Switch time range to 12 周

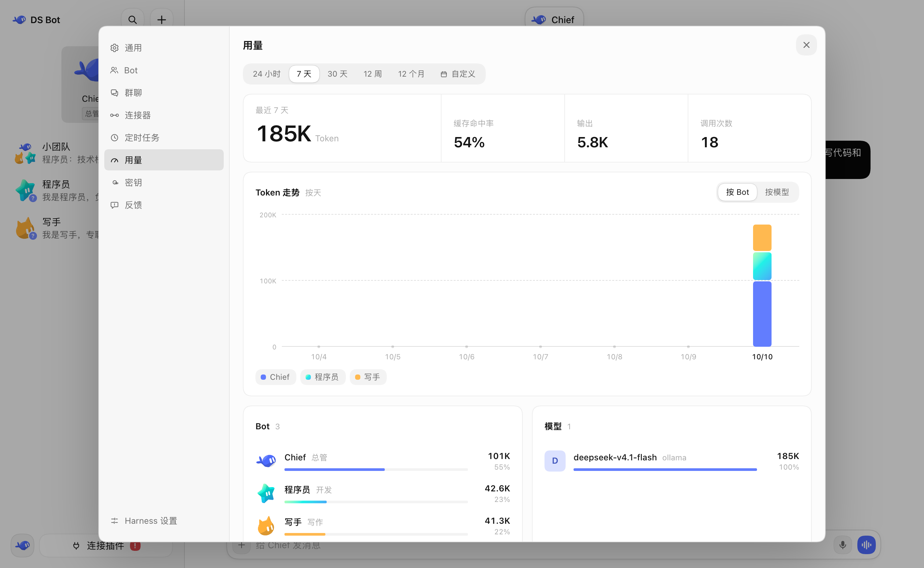(x=372, y=74)
